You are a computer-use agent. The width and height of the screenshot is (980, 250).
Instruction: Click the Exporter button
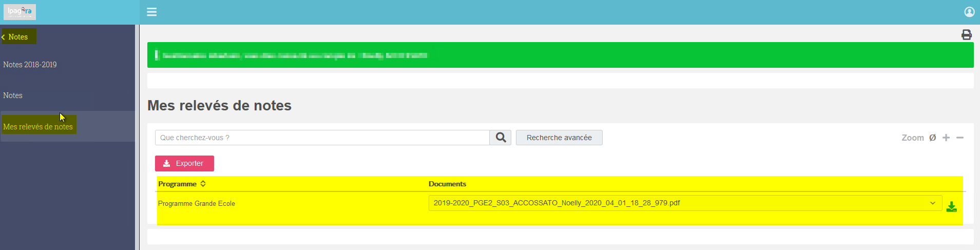click(184, 163)
